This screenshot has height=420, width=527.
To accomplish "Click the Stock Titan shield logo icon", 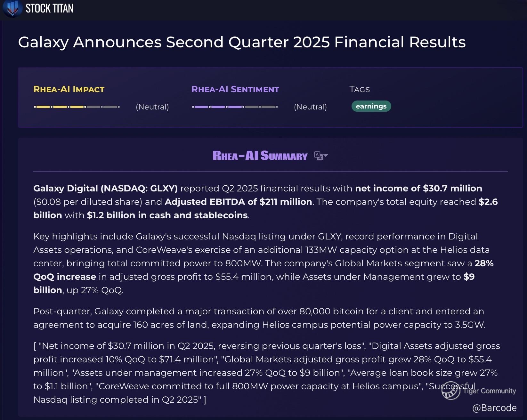I will pos(12,9).
